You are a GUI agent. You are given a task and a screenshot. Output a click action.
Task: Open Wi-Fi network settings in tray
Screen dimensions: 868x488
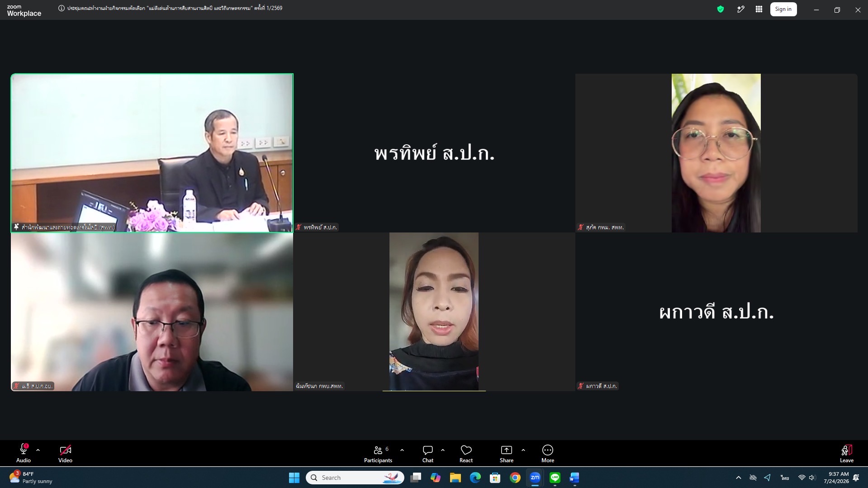pyautogui.click(x=802, y=478)
